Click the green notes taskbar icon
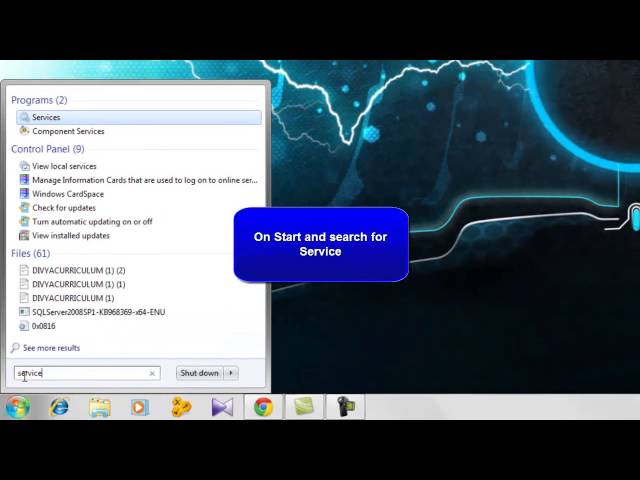 [x=304, y=407]
